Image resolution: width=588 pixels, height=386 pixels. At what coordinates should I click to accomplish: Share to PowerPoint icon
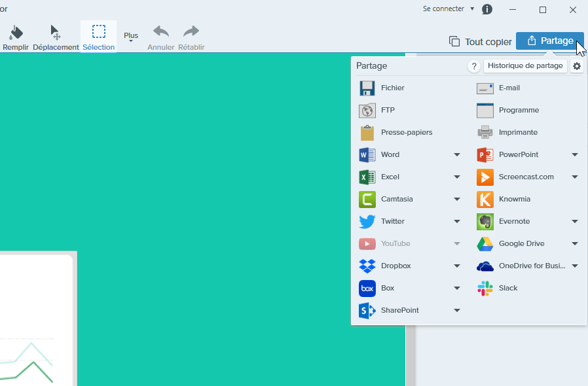tap(485, 155)
